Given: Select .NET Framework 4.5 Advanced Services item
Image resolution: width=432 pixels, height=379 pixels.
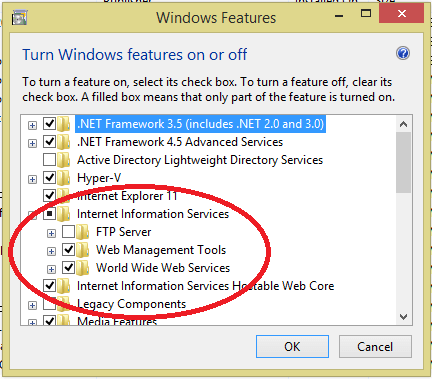Looking at the screenshot, I should tap(180, 142).
